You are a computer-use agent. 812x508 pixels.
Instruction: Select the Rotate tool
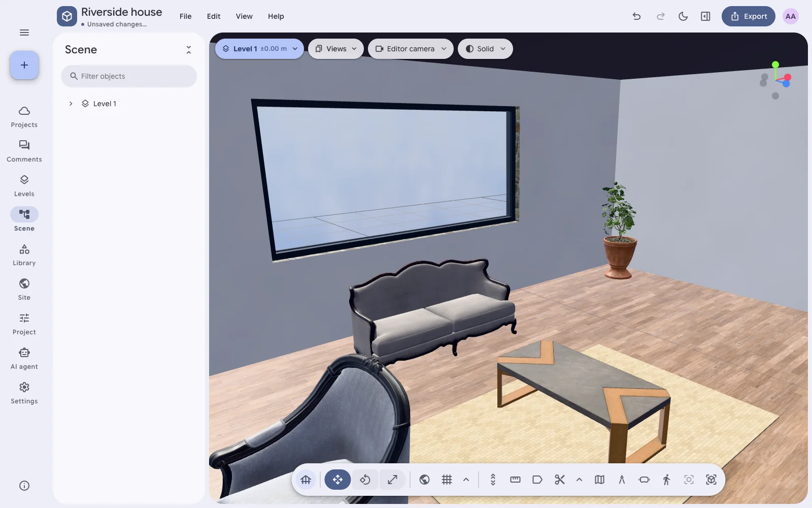(365, 480)
